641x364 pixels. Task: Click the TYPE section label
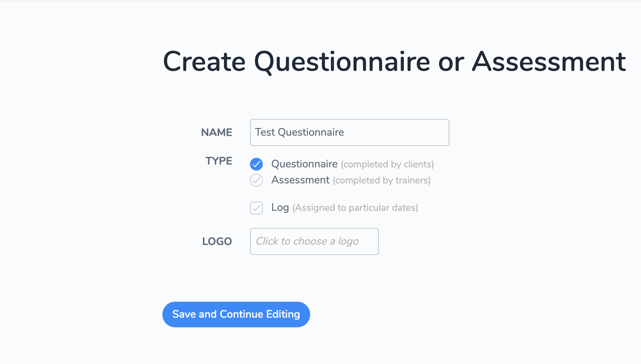(x=218, y=161)
